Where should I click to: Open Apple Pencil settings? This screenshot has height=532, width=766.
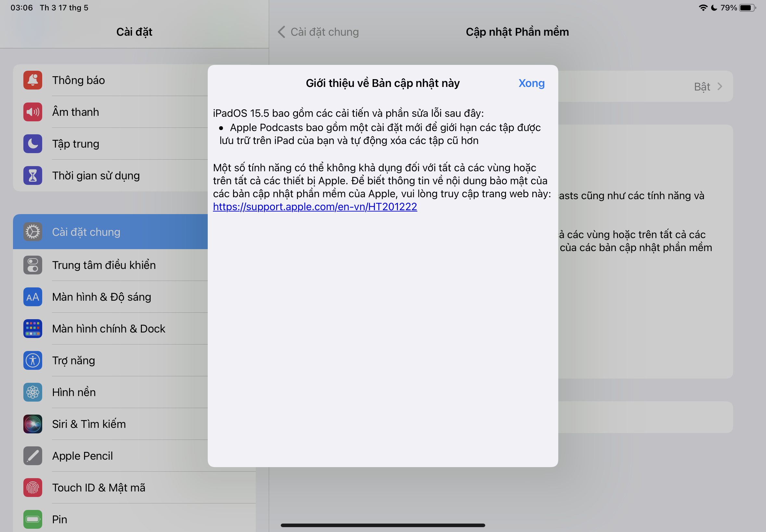point(110,456)
